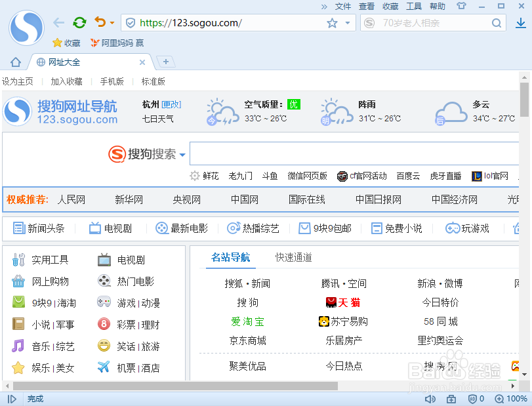Open the skin shirt icon
532x406 pixels.
(461, 6)
